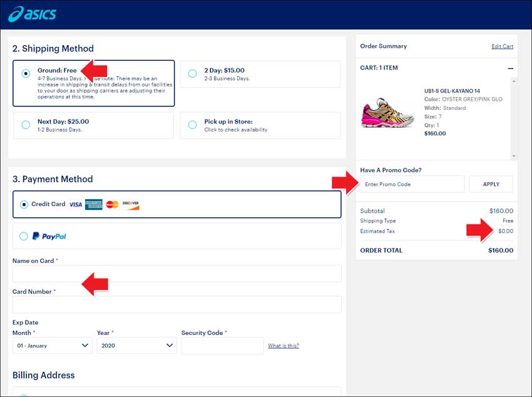
Task: Click the Billing Address heading
Action: (x=43, y=375)
